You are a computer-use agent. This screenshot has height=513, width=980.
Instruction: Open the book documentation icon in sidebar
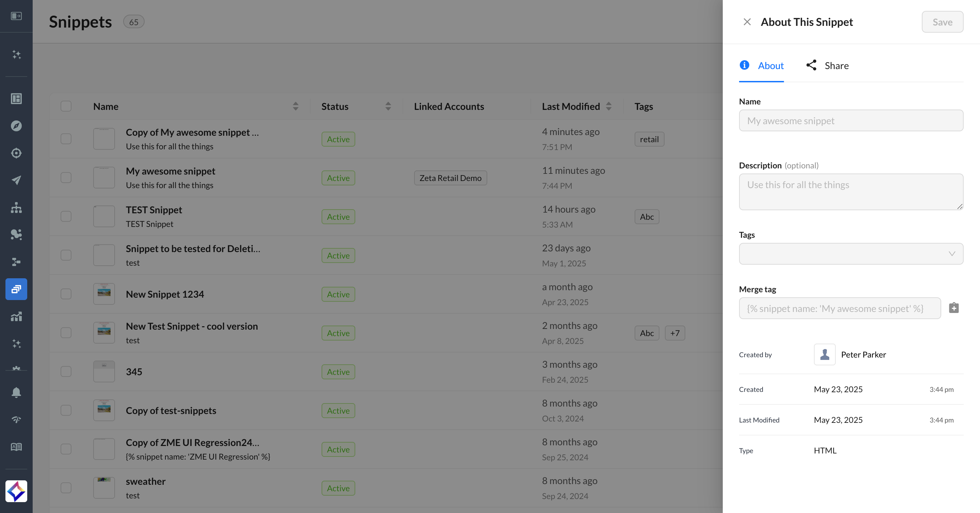tap(16, 447)
